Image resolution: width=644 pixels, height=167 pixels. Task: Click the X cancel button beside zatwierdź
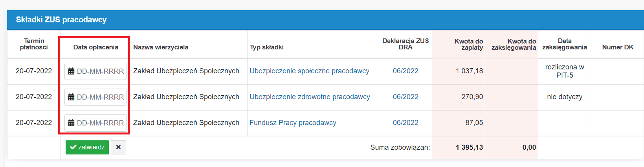pos(118,147)
